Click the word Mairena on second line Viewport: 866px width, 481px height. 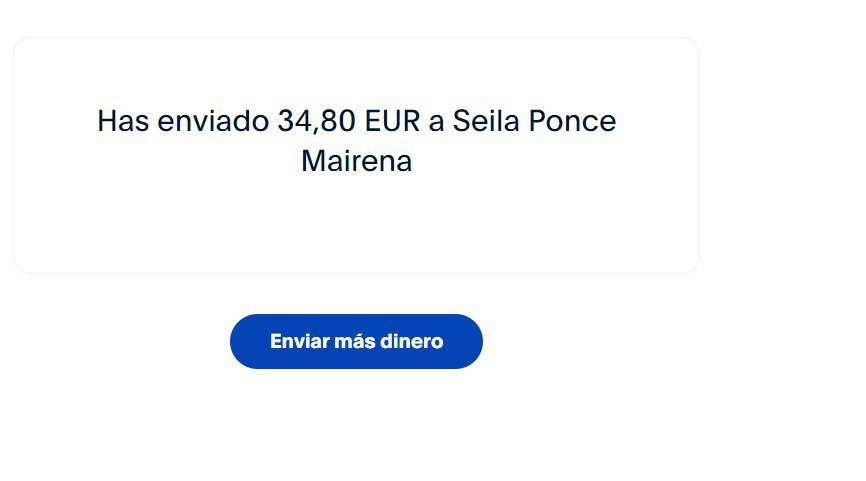357,161
